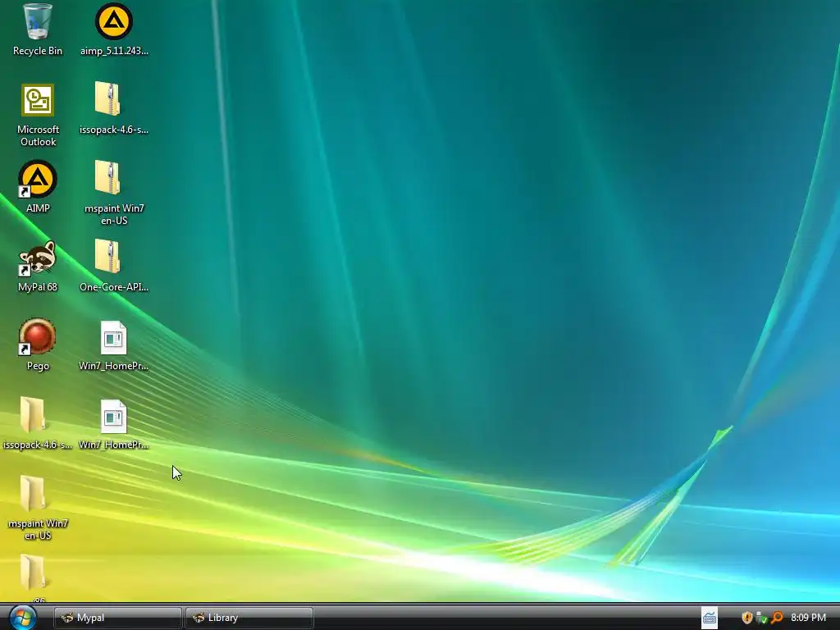This screenshot has height=630, width=840.
Task: Switch to the Library taskbar window
Action: coord(249,618)
